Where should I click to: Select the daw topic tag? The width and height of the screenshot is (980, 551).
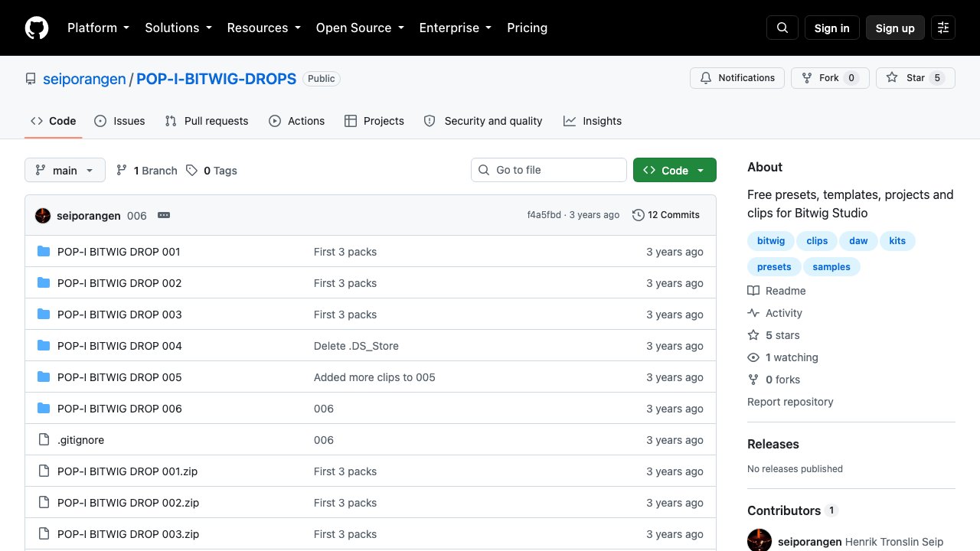pyautogui.click(x=858, y=241)
